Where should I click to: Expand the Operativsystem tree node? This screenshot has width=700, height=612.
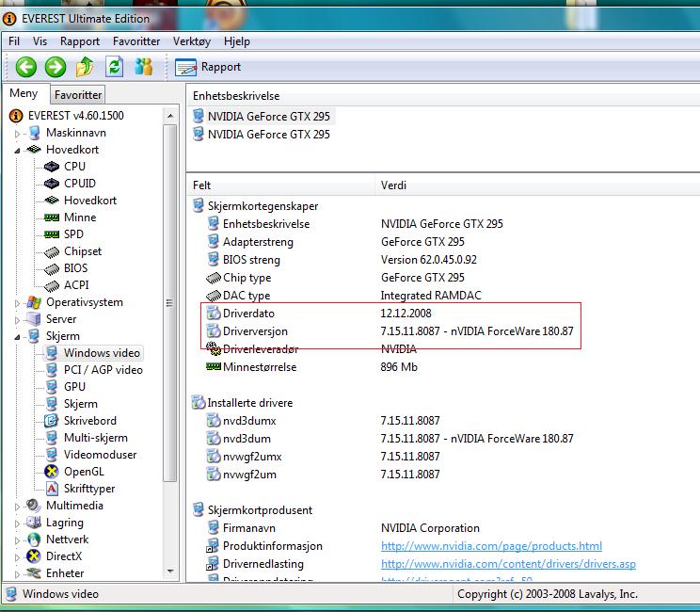(x=18, y=303)
